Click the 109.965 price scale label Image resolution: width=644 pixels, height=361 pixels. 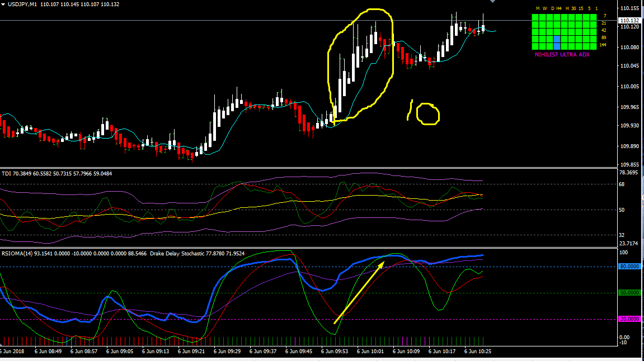click(x=629, y=107)
